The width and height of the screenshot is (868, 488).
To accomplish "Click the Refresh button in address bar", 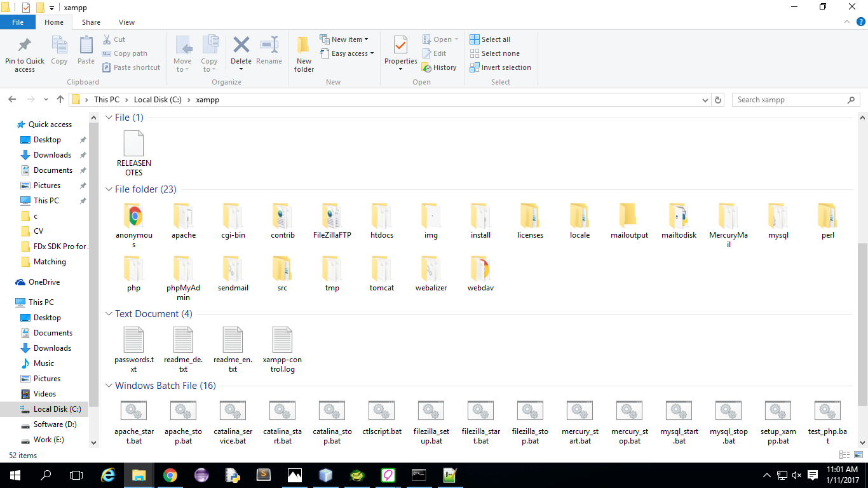I will pos(718,100).
